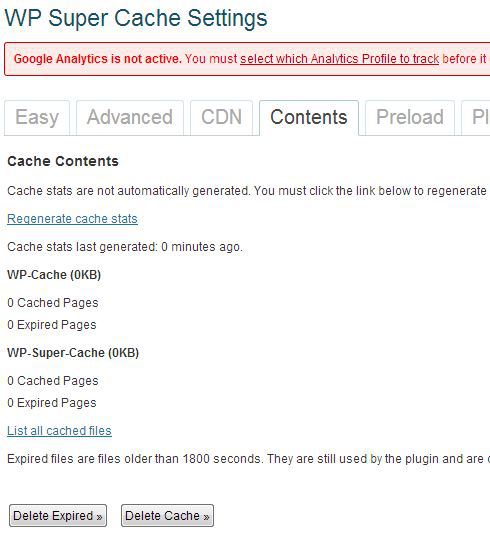Go to the Preload tab
Image resolution: width=490 pixels, height=558 pixels.
pyautogui.click(x=410, y=118)
